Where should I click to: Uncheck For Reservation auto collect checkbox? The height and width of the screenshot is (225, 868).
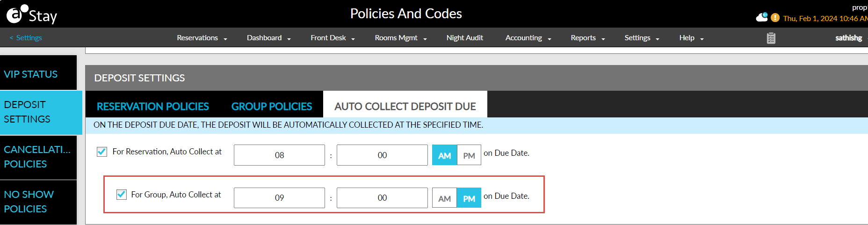(x=102, y=152)
